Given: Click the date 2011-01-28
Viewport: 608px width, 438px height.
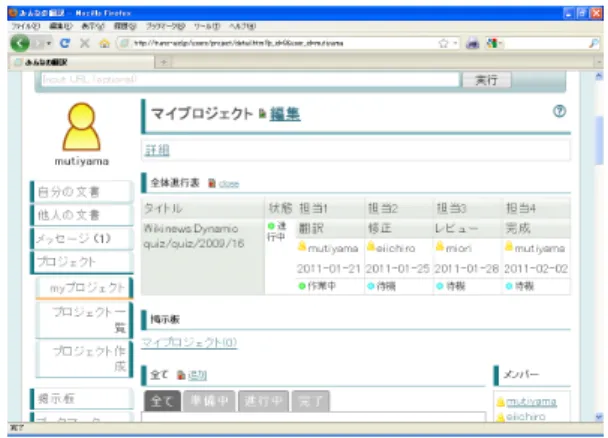Looking at the screenshot, I should (466, 269).
